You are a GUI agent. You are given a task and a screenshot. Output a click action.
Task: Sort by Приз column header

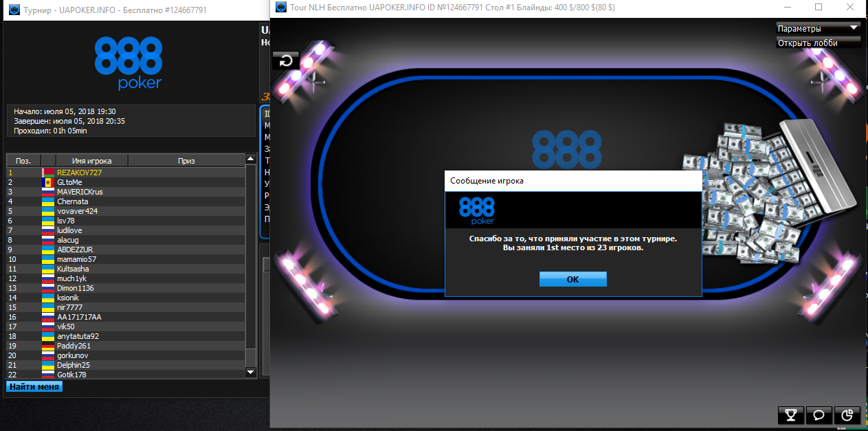click(x=186, y=161)
